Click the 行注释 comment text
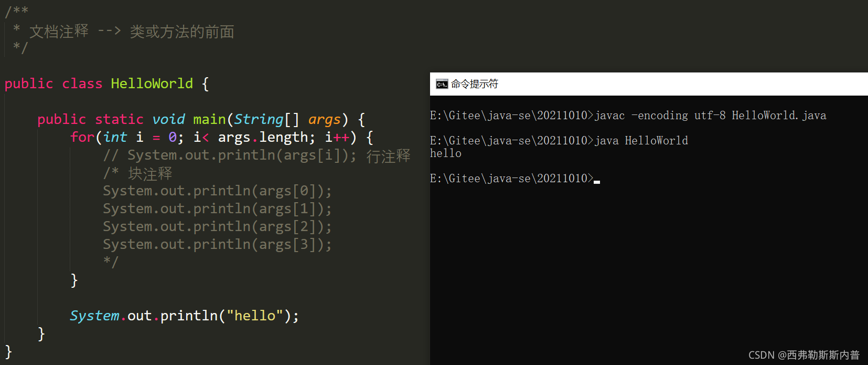 (388, 156)
